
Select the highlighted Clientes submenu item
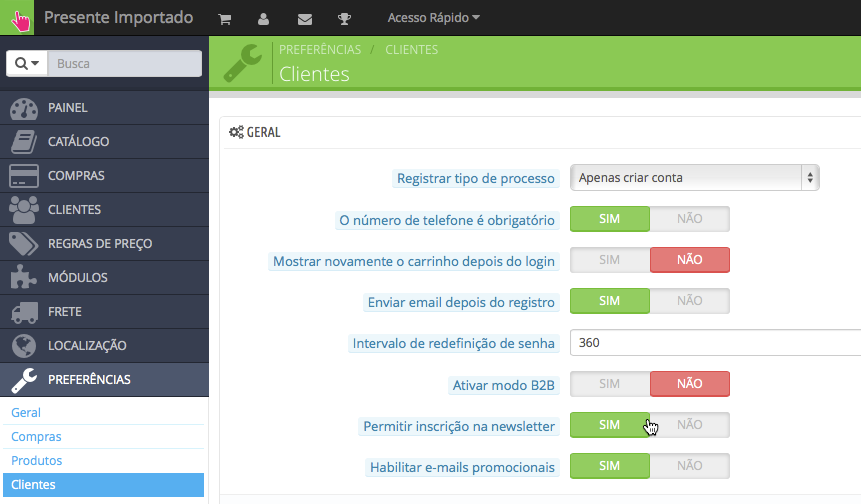103,485
